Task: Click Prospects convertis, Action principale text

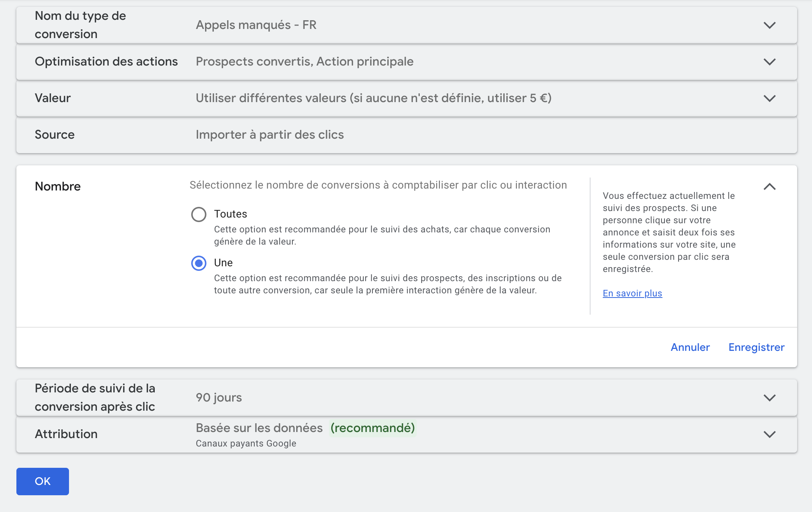Action: click(x=305, y=62)
